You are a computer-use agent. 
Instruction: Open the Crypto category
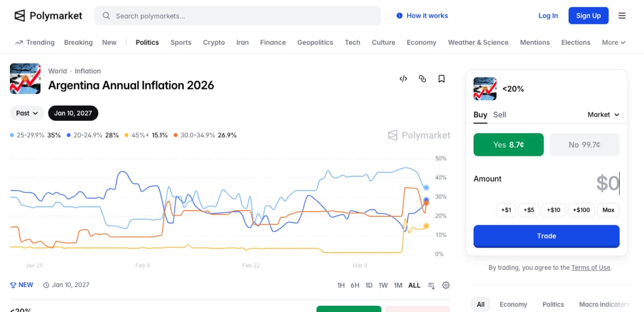pyautogui.click(x=214, y=43)
